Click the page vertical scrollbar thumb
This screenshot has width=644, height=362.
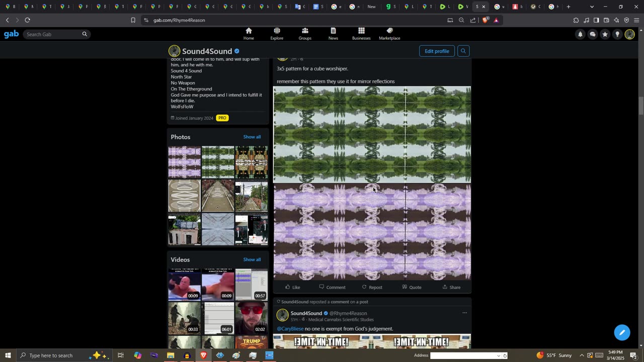click(641, 106)
